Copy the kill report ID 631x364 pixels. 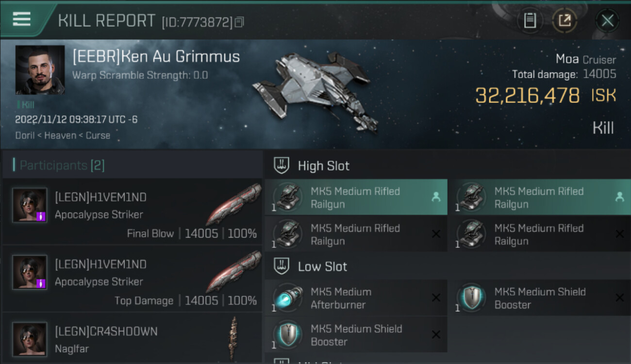pos(239,22)
